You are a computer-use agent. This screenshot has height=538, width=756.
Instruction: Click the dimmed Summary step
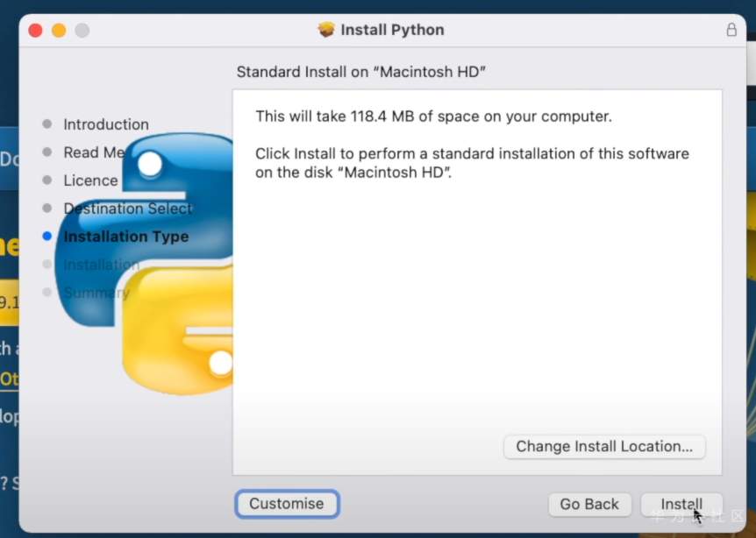pos(96,293)
